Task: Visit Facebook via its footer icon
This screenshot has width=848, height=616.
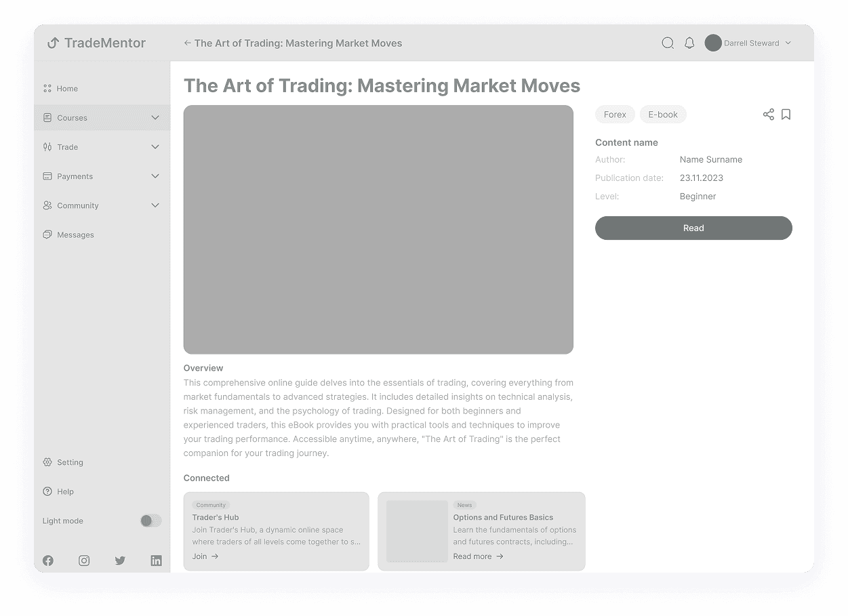Action: click(47, 560)
